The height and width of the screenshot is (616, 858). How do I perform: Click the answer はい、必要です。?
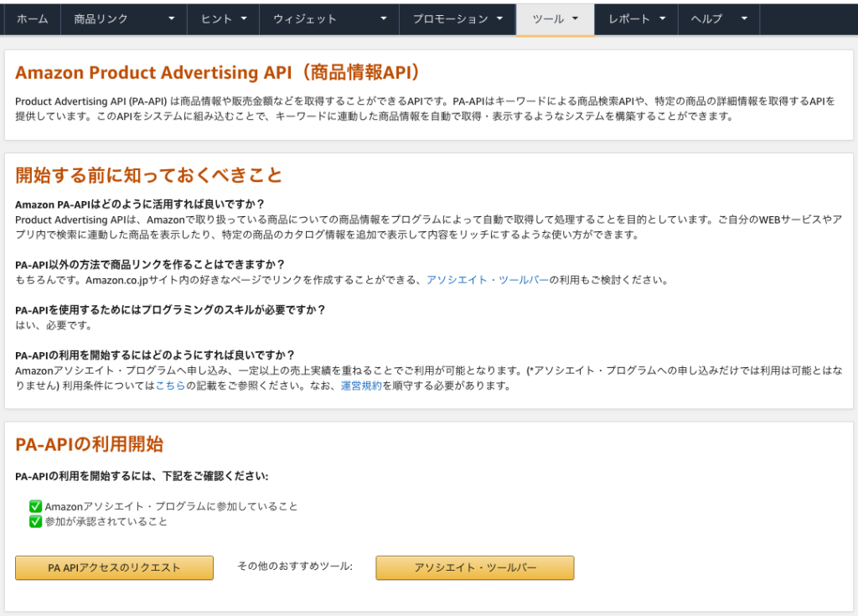point(54,325)
